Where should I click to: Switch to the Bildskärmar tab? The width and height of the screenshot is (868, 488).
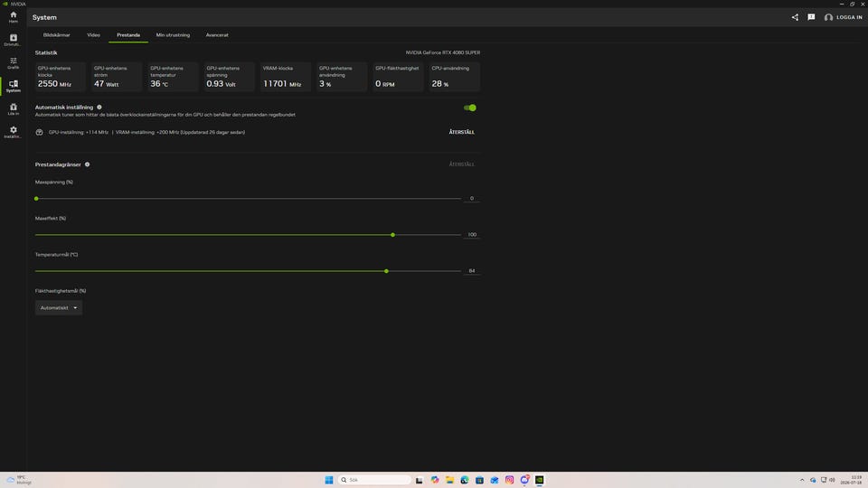tap(56, 35)
